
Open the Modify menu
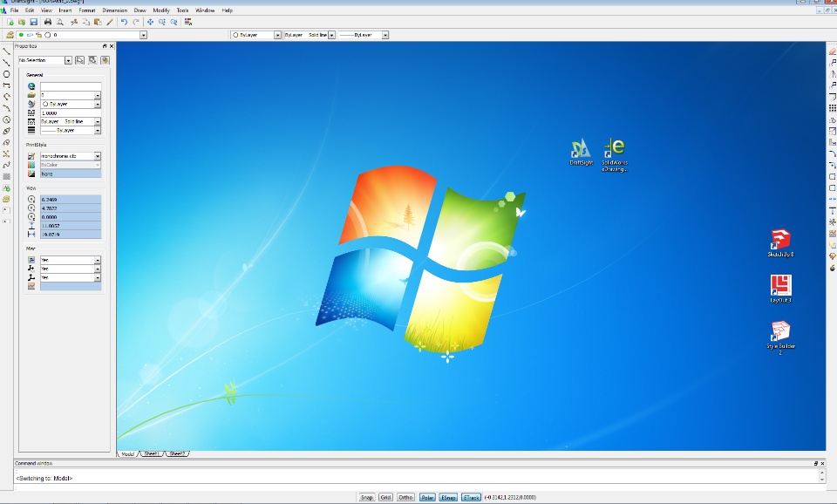pos(161,10)
